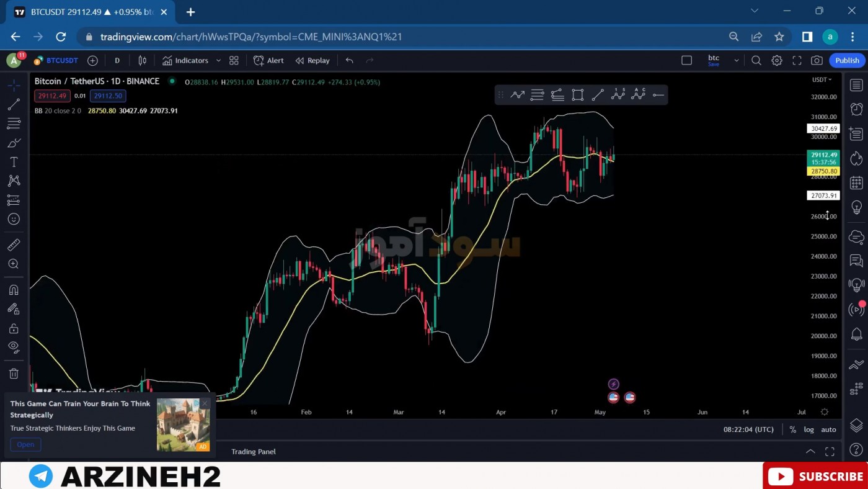Maximize the bottom trading panel
Image resolution: width=868 pixels, height=489 pixels.
click(830, 451)
